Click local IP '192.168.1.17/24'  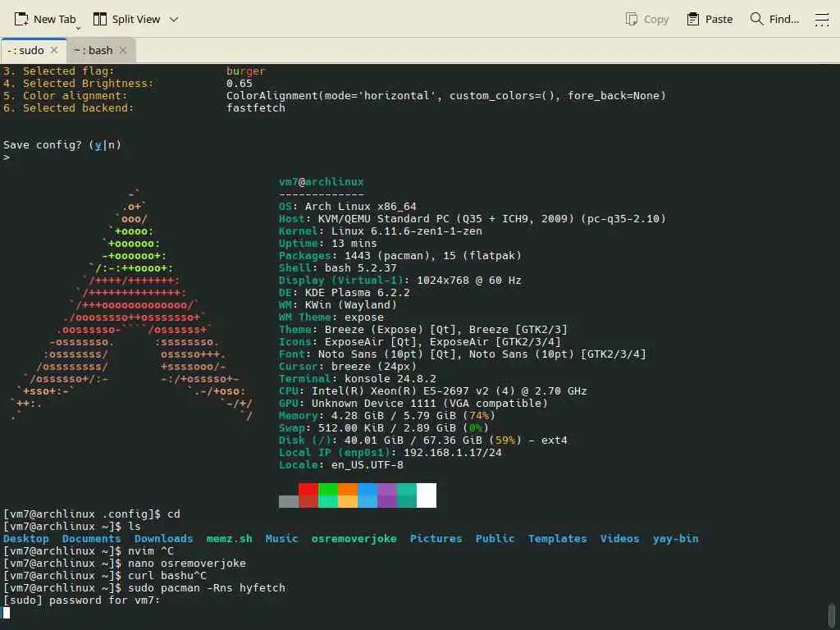(453, 453)
